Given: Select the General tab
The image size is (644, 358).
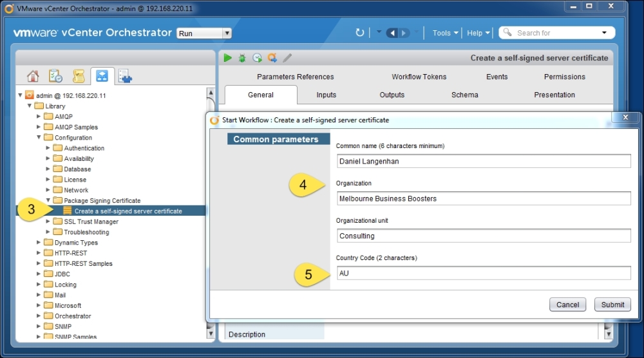Looking at the screenshot, I should 261,95.
